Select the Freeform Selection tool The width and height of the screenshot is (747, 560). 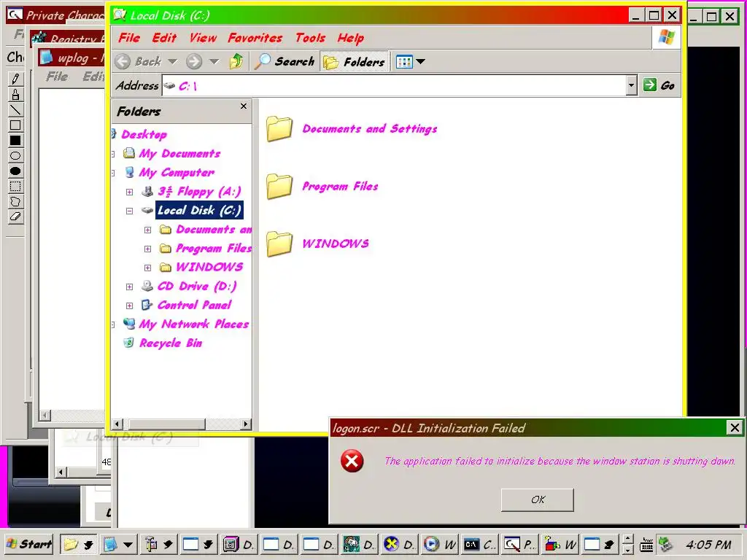click(15, 201)
